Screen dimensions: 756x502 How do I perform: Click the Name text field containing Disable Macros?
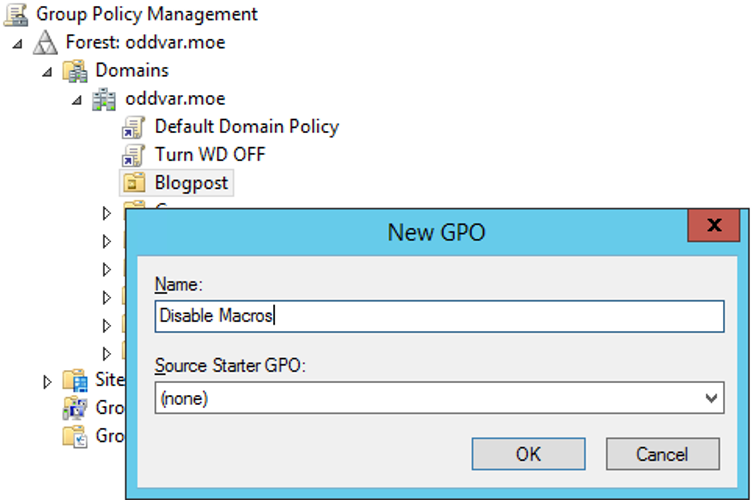pyautogui.click(x=439, y=316)
